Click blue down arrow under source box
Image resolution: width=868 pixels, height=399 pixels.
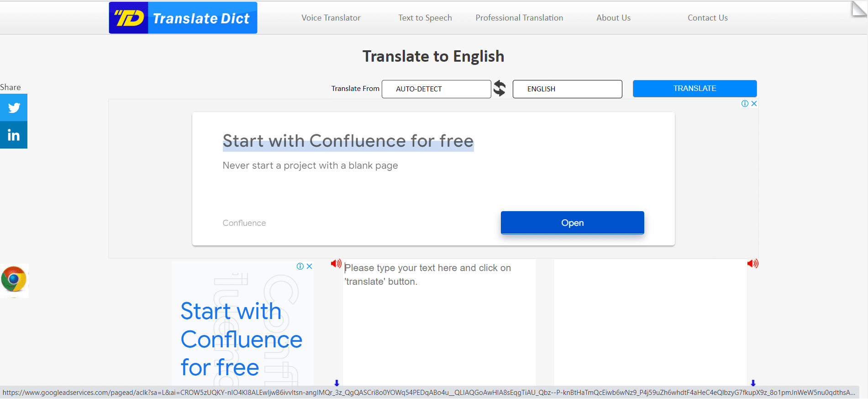(x=337, y=383)
